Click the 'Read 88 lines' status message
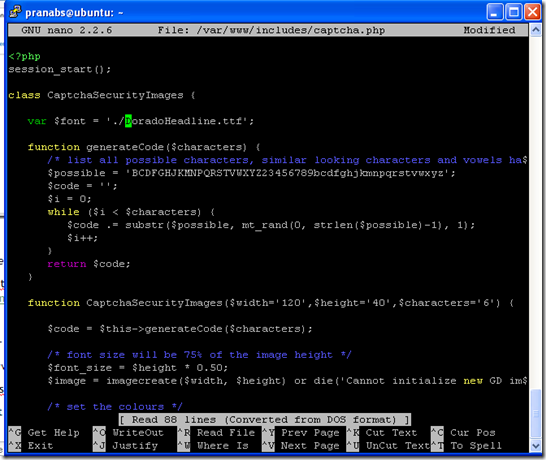This screenshot has width=546, height=460. (265, 419)
